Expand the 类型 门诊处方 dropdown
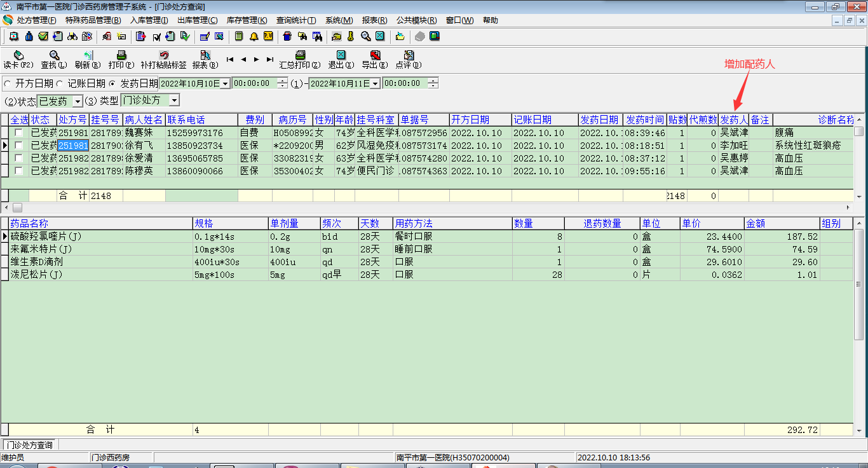This screenshot has width=868, height=468. pyautogui.click(x=175, y=100)
